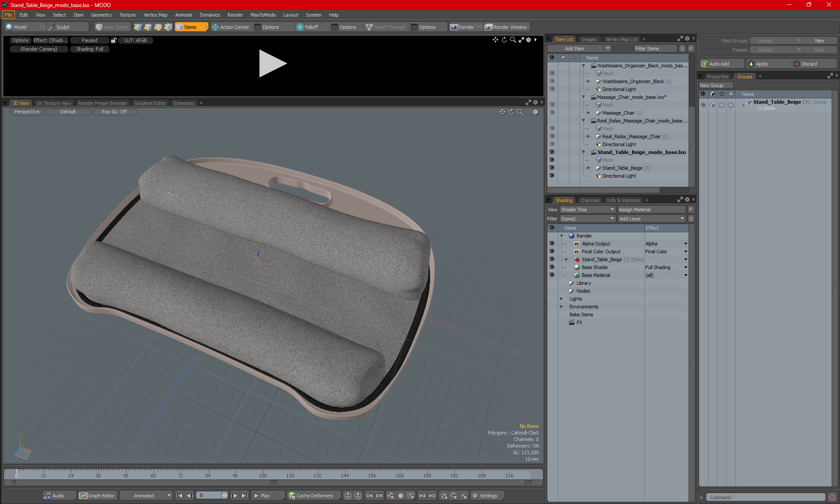Switch to Materials selection mode icon
Image resolution: width=840 pixels, height=504 pixels.
click(168, 27)
